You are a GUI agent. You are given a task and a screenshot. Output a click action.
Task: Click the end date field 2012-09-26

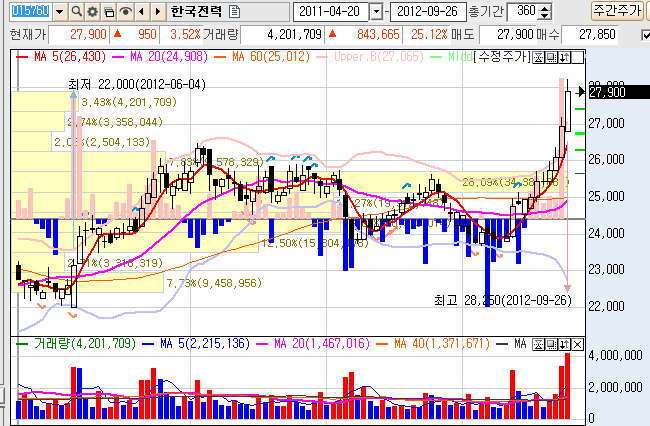tap(428, 12)
